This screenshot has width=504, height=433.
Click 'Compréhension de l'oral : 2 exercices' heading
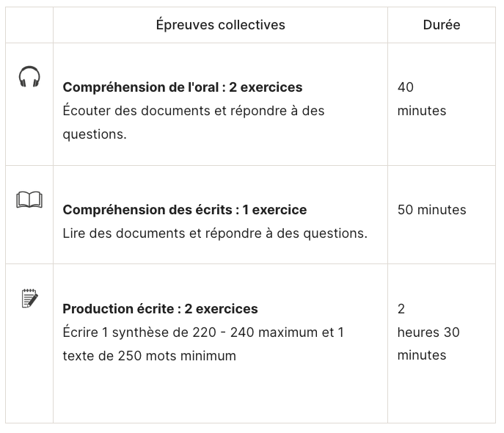183,87
